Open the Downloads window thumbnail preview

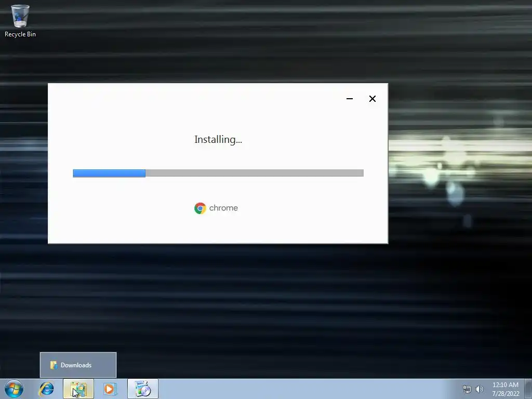pos(78,365)
